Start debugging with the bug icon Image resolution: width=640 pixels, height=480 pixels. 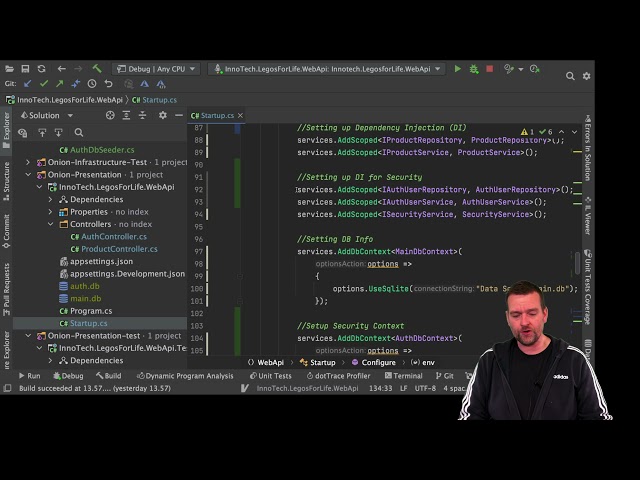pyautogui.click(x=473, y=69)
